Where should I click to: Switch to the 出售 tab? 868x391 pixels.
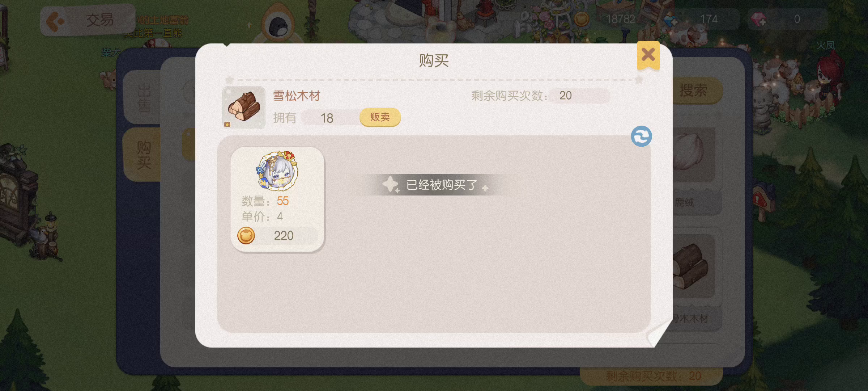[x=143, y=97]
